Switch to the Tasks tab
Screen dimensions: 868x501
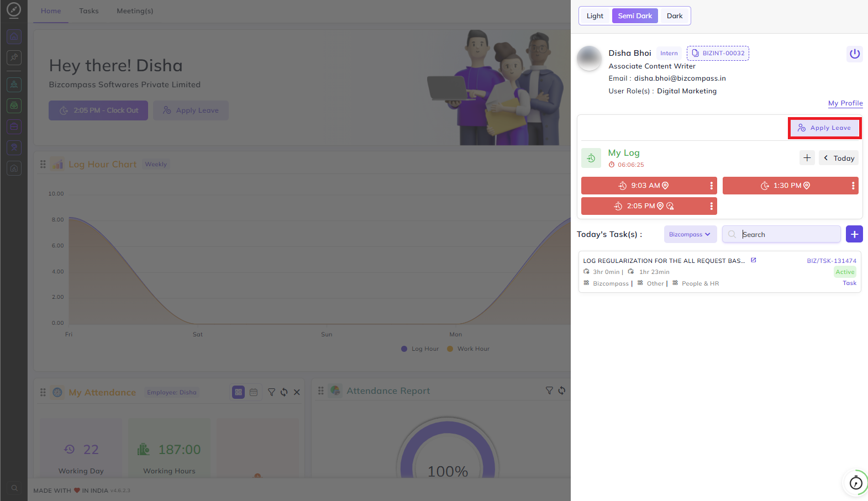pyautogui.click(x=89, y=11)
